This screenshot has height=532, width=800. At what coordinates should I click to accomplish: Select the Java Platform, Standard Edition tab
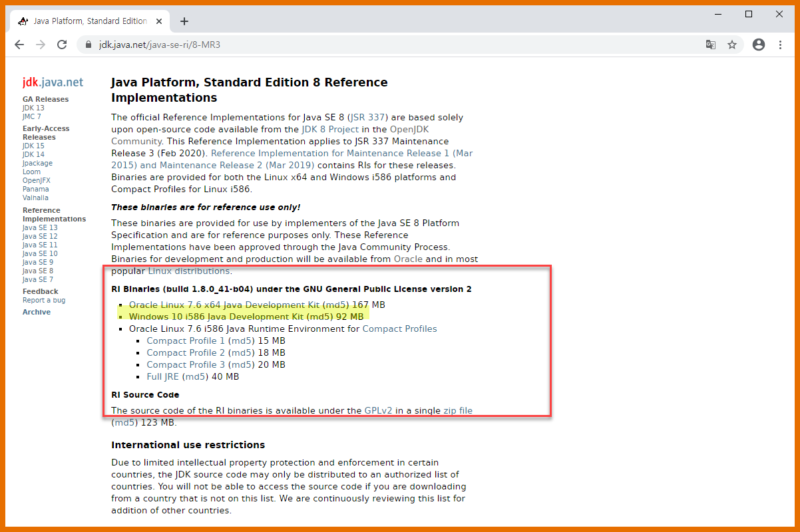(x=90, y=21)
